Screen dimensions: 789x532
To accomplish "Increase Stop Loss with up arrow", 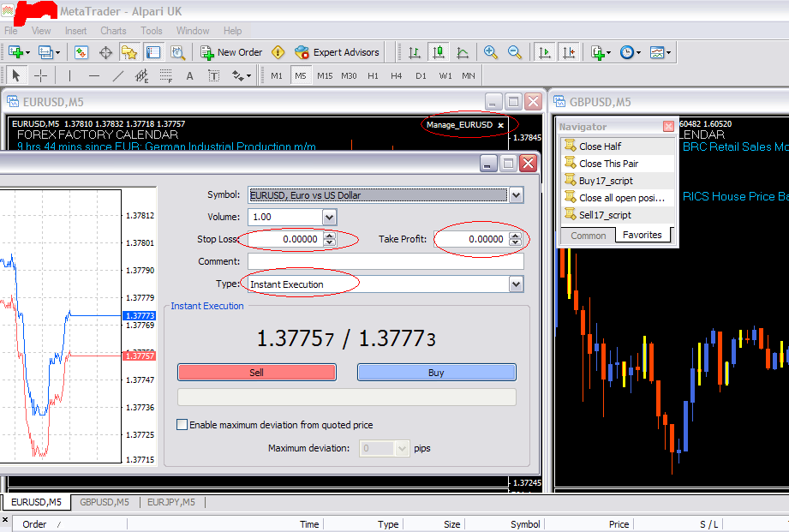I will coord(329,236).
